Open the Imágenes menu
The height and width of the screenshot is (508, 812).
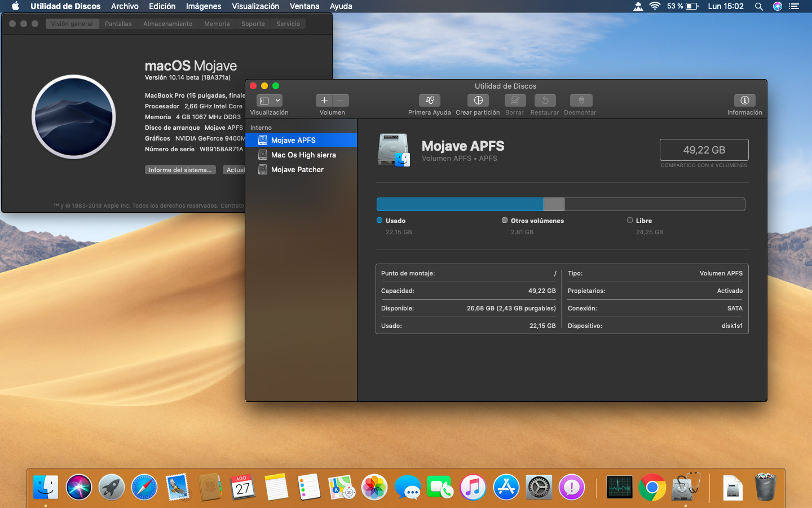coord(204,6)
